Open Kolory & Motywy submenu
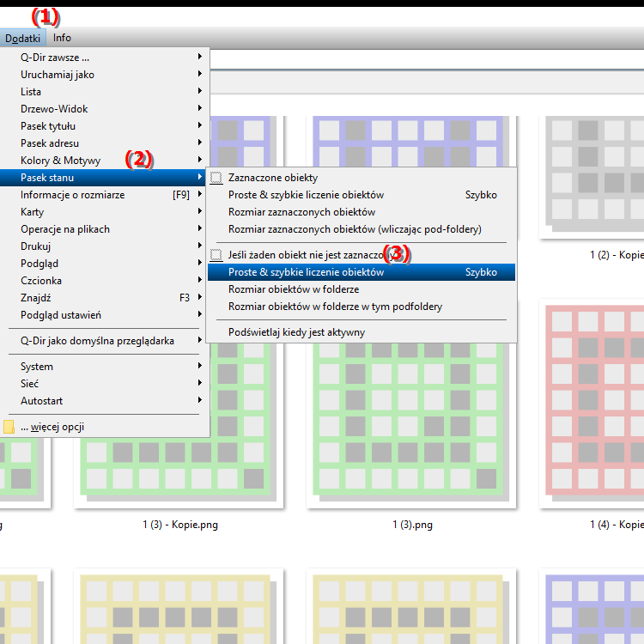The height and width of the screenshot is (644, 644). [x=105, y=161]
